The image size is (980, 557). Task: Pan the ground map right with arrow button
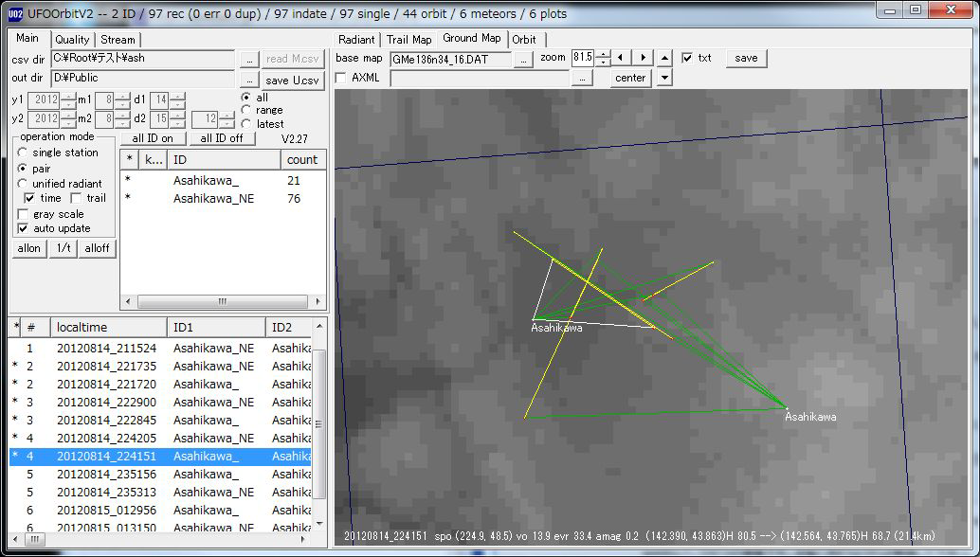point(643,58)
